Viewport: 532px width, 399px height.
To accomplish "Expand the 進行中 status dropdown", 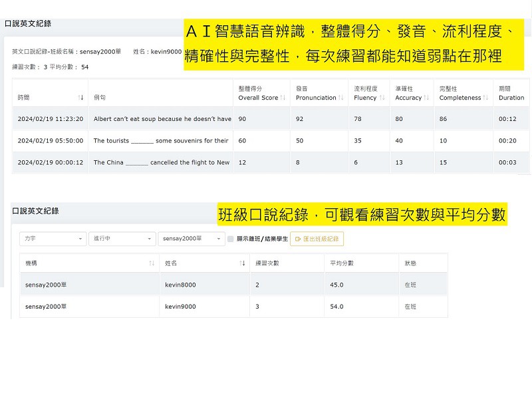I will [122, 239].
